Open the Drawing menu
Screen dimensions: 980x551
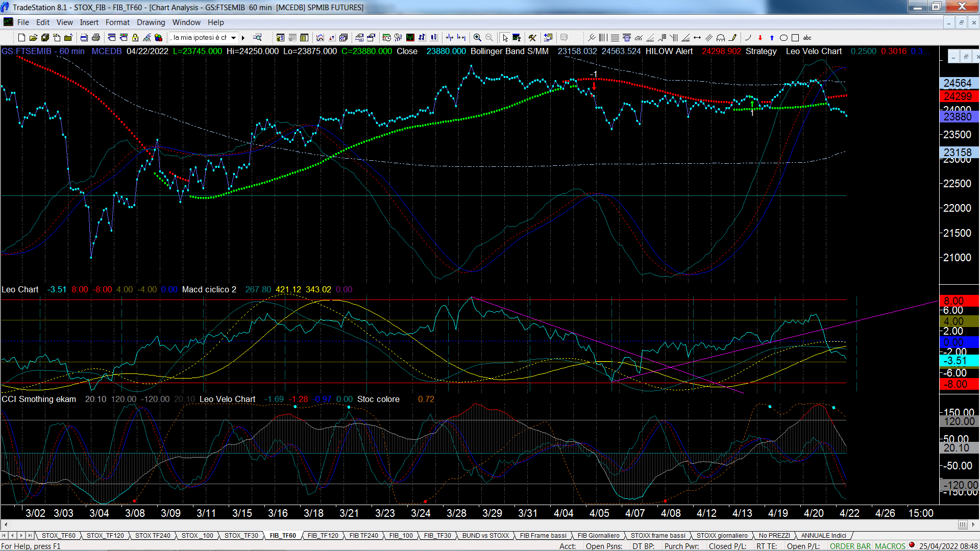(151, 22)
